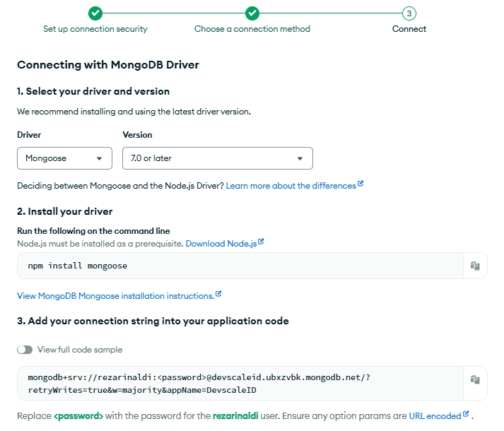Click the Driver field label

[x=29, y=135]
